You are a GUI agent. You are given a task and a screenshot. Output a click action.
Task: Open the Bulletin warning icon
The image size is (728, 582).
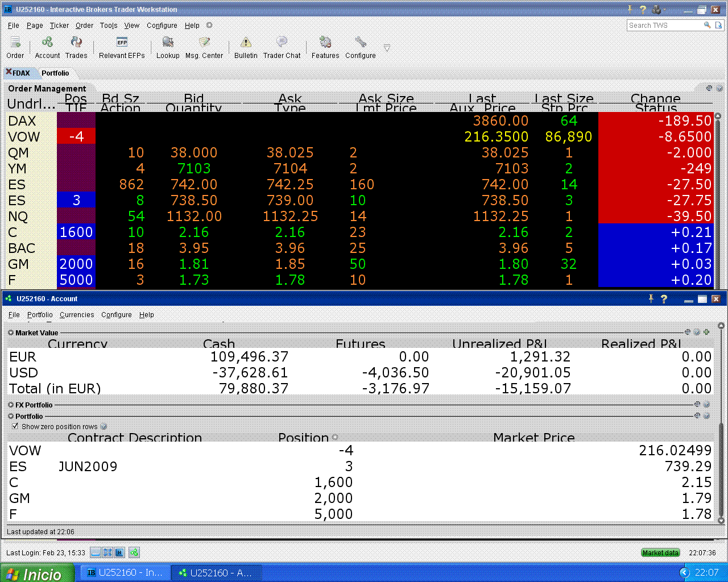coord(246,47)
